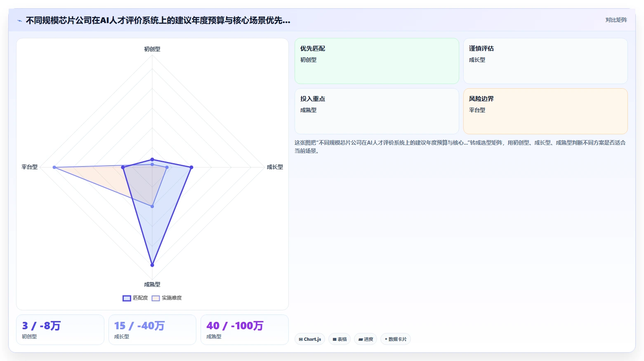The width and height of the screenshot is (644, 361).
Task: Click the 40 / -100万 stat card
Action: (245, 330)
